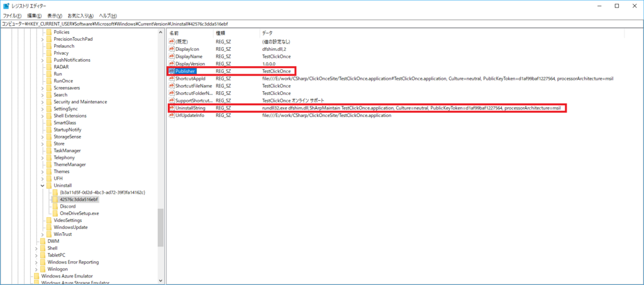Select the PrecisionTouchPad folder icon

(49, 39)
